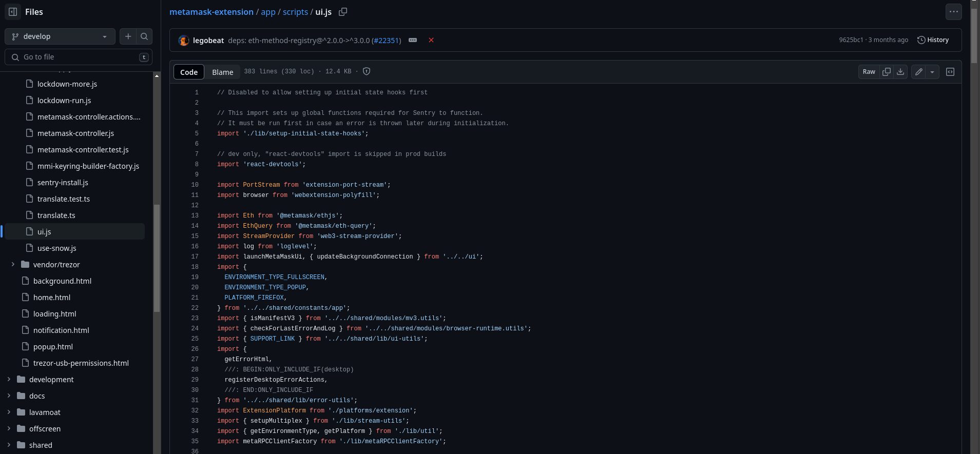This screenshot has width=980, height=454.
Task: Open translate.ts file
Action: click(56, 215)
